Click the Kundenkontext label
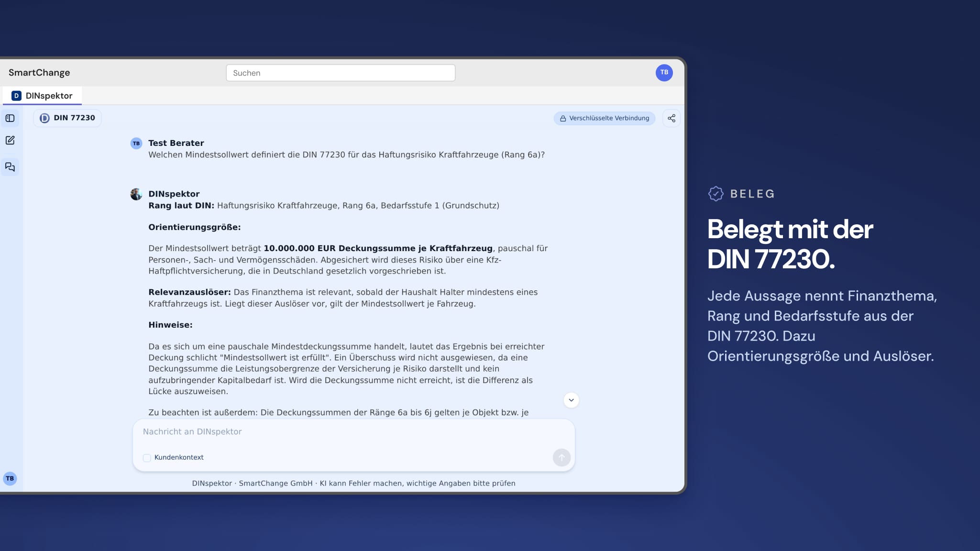This screenshot has height=551, width=980. pyautogui.click(x=179, y=457)
